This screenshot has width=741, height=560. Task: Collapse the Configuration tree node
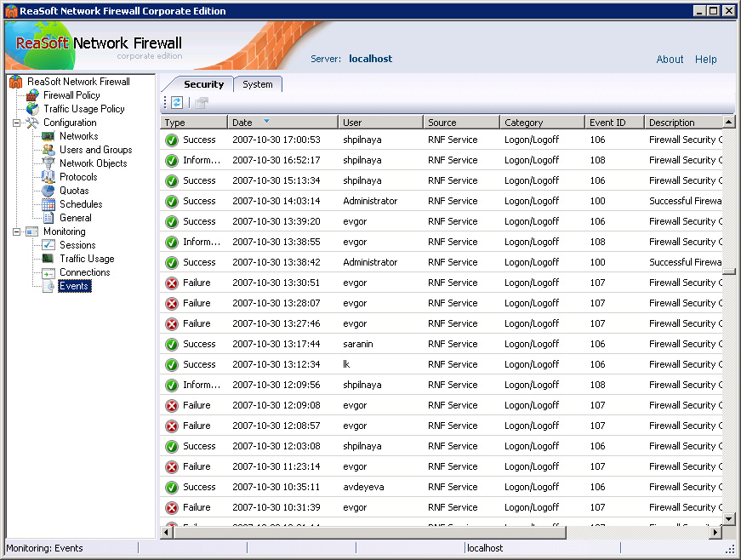click(x=16, y=123)
